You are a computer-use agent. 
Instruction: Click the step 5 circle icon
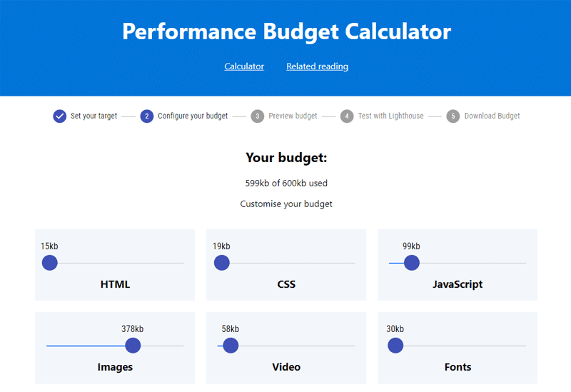coord(453,116)
